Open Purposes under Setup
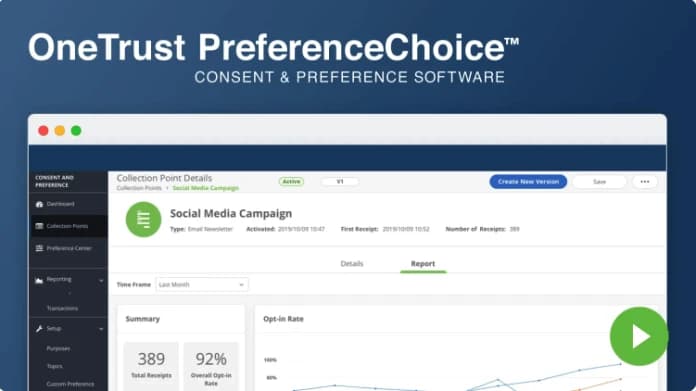Screen dimensions: 696x391 58,348
